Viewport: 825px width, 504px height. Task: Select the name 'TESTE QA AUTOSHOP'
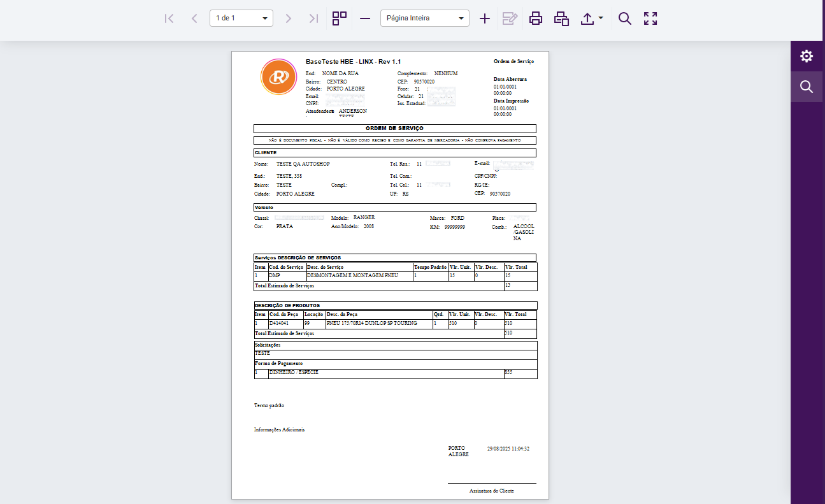click(303, 164)
